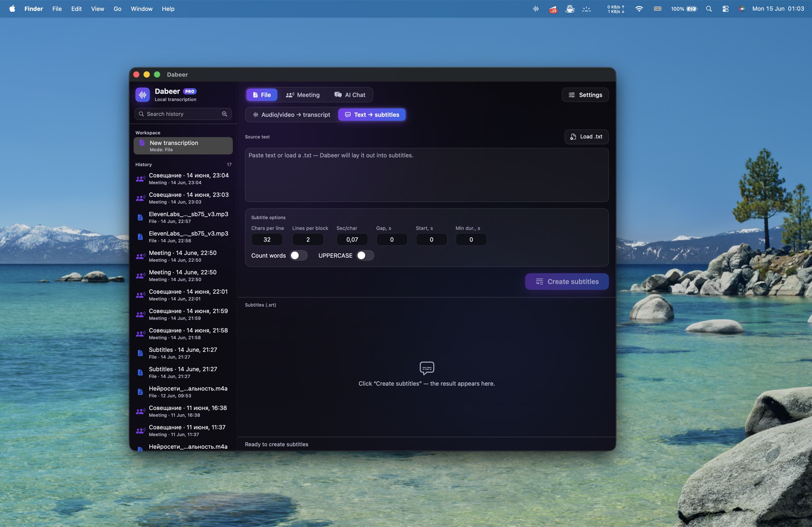Open Control Center icon in menu bar
Screen dimensions: 812x527
coord(726,9)
